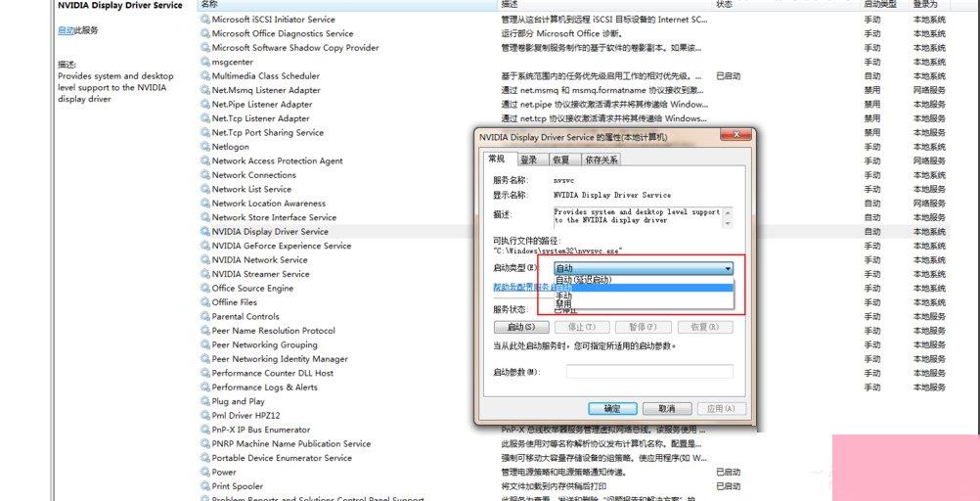Choose 禁用 from startup type list
Image resolution: width=980 pixels, height=501 pixels.
click(644, 303)
